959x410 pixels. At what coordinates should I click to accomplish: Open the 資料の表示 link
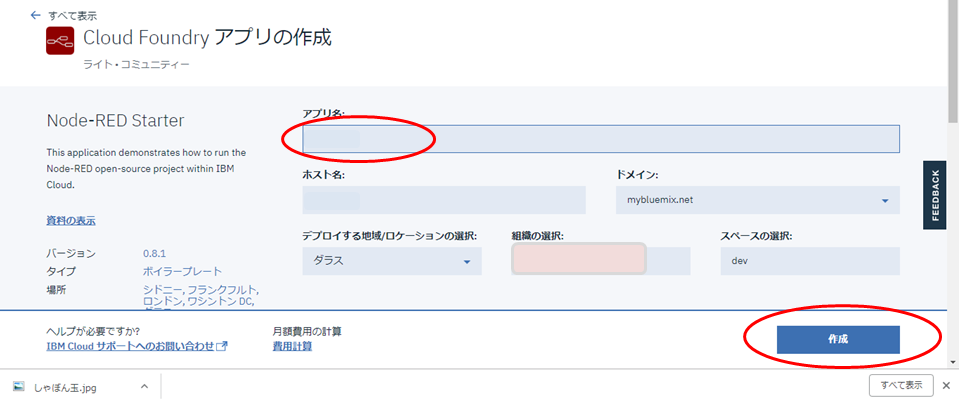tap(71, 221)
